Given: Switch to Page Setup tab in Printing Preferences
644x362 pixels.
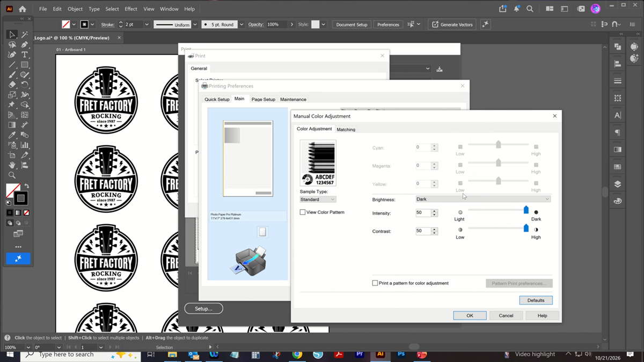Looking at the screenshot, I should tap(263, 99).
